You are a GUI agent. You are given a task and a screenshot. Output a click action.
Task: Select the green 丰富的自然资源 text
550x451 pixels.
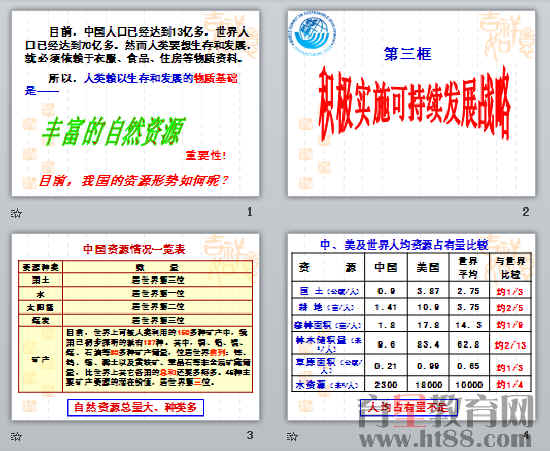[113, 131]
